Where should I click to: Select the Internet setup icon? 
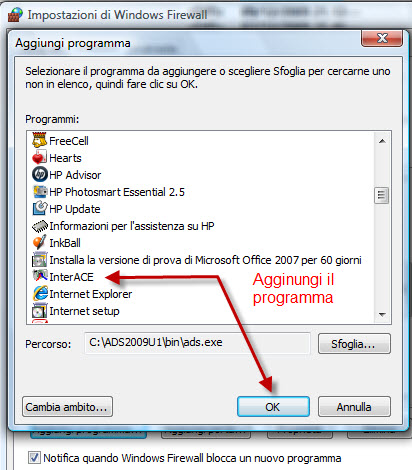click(x=39, y=310)
